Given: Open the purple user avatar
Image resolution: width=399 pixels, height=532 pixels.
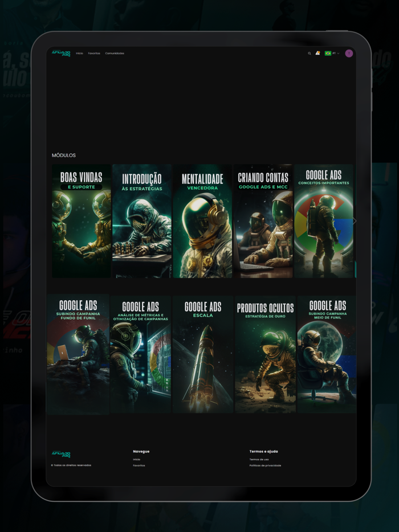Looking at the screenshot, I should [x=349, y=54].
